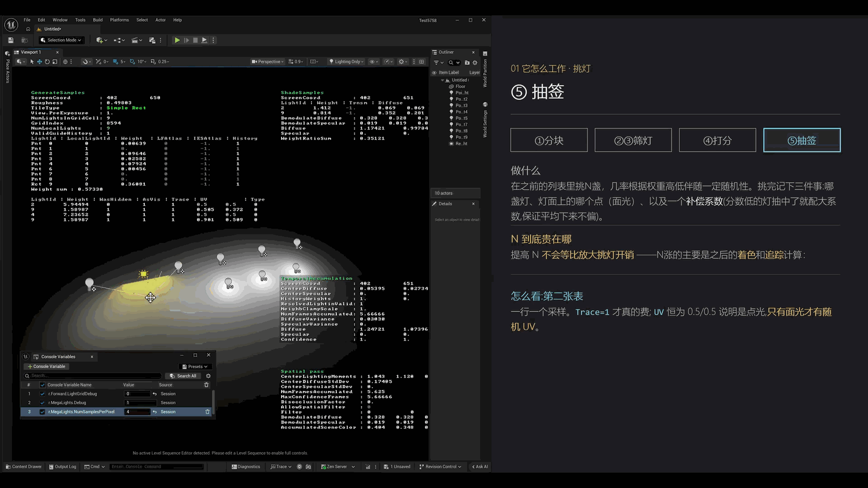868x488 pixels.
Task: Open the Actor menu
Action: (161, 20)
